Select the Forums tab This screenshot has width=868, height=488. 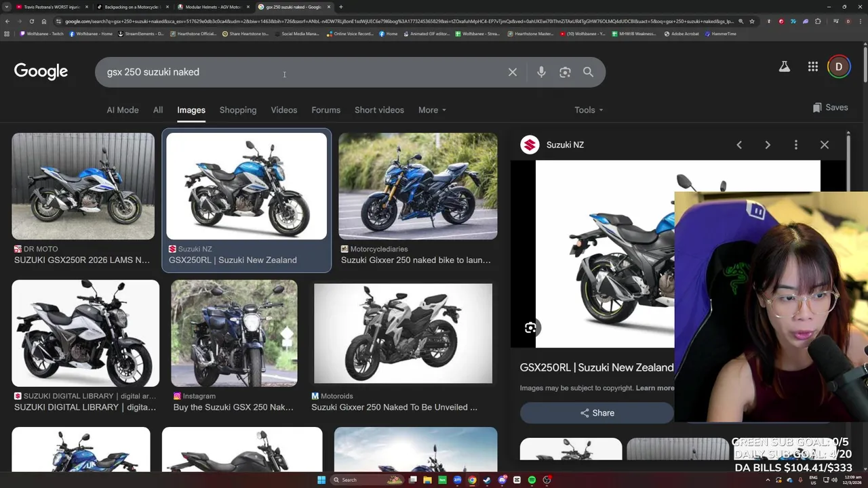point(325,110)
